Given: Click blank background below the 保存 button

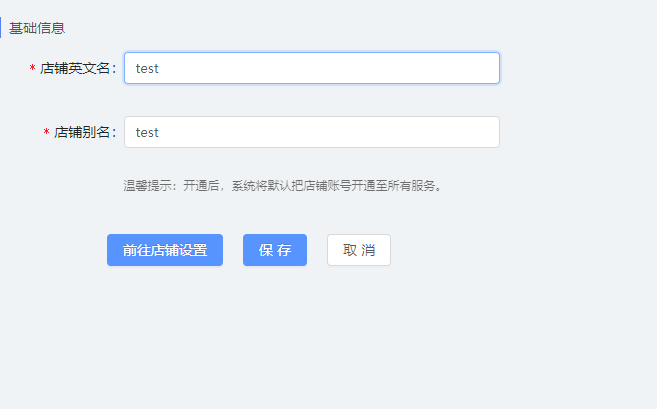Looking at the screenshot, I should (x=275, y=327).
